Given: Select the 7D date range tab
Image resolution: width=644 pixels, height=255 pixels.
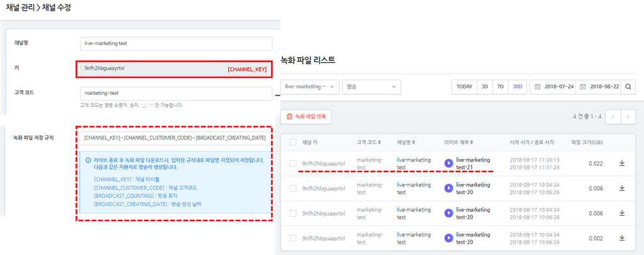Looking at the screenshot, I should [x=501, y=87].
